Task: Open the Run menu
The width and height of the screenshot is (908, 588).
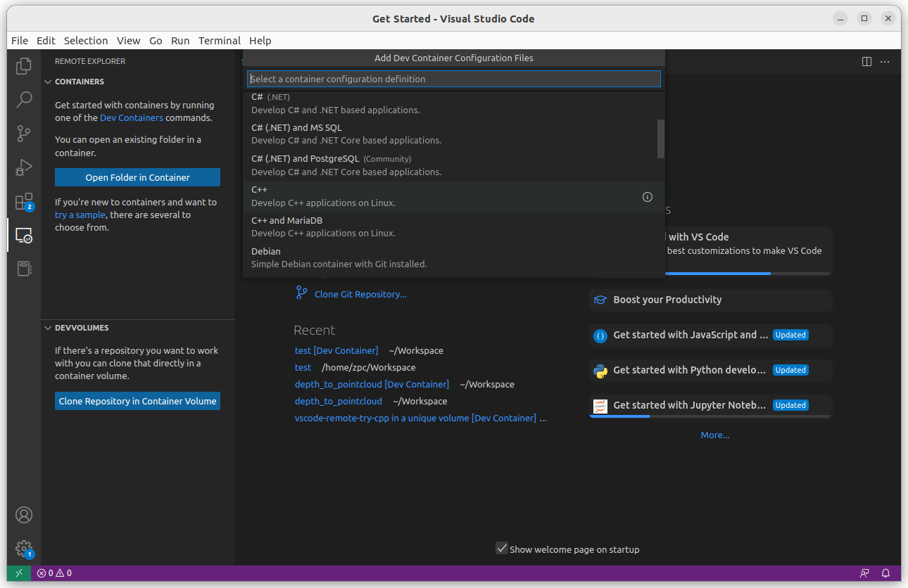Action: click(180, 41)
